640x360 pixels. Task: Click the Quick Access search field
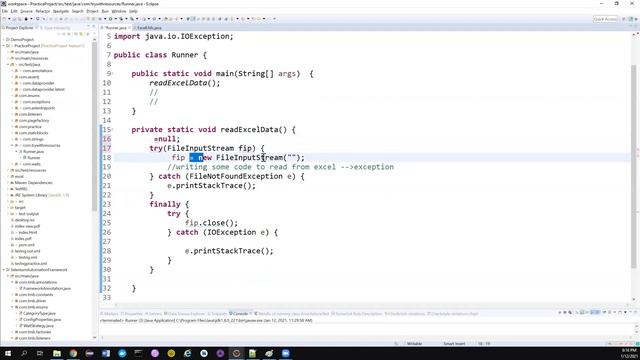tap(605, 19)
